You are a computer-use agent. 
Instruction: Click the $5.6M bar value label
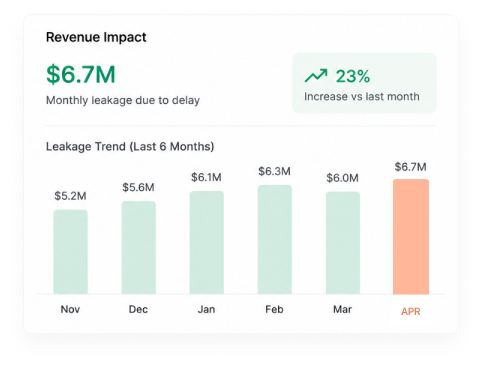tap(138, 187)
